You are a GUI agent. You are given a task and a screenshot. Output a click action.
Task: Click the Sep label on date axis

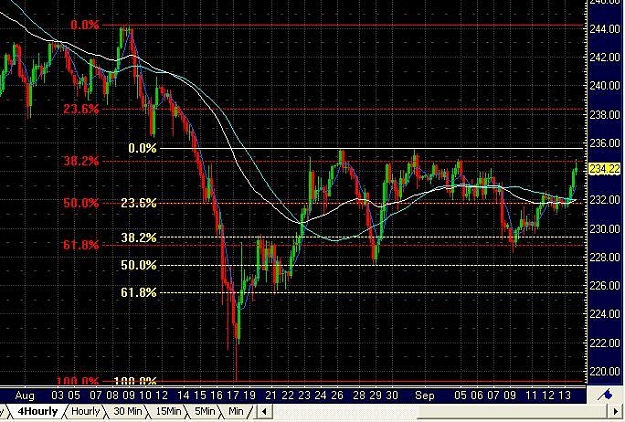pos(424,396)
